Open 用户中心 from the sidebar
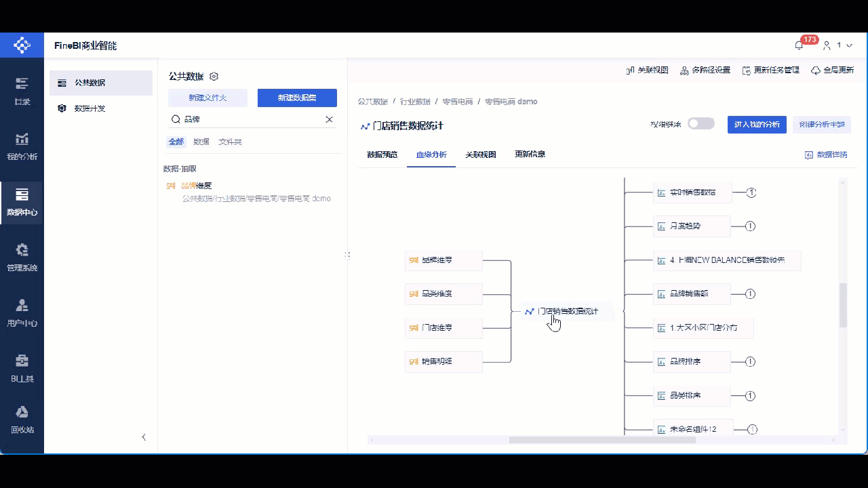The image size is (868, 488). pos(22,313)
